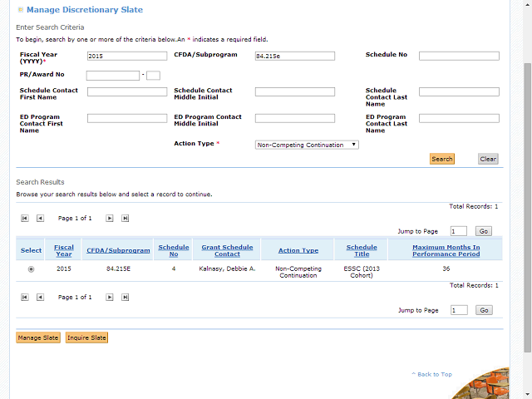
Task: Go to next page in upper pagination
Action: coord(109,218)
